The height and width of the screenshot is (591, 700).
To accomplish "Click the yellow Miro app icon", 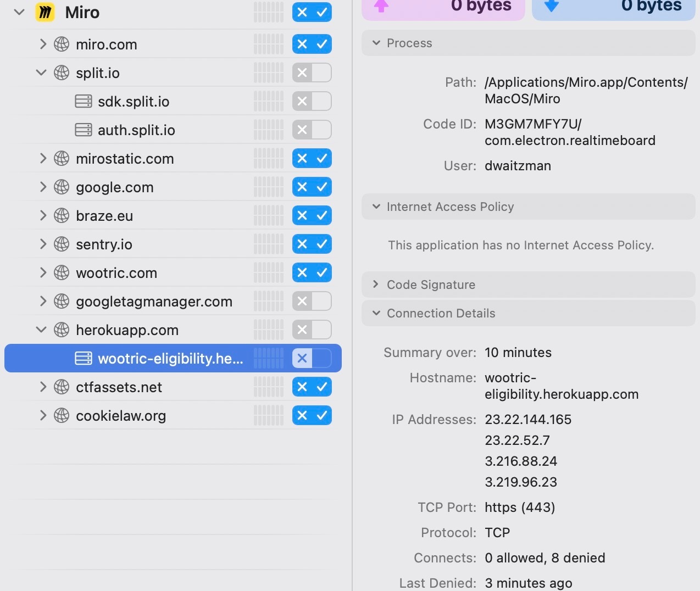I will point(45,12).
